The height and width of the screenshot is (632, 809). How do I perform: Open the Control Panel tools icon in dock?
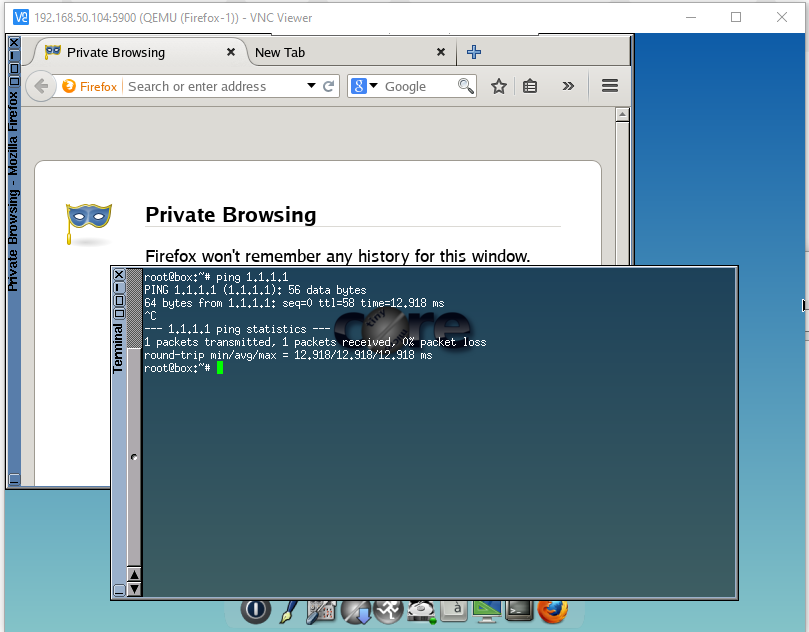321,609
